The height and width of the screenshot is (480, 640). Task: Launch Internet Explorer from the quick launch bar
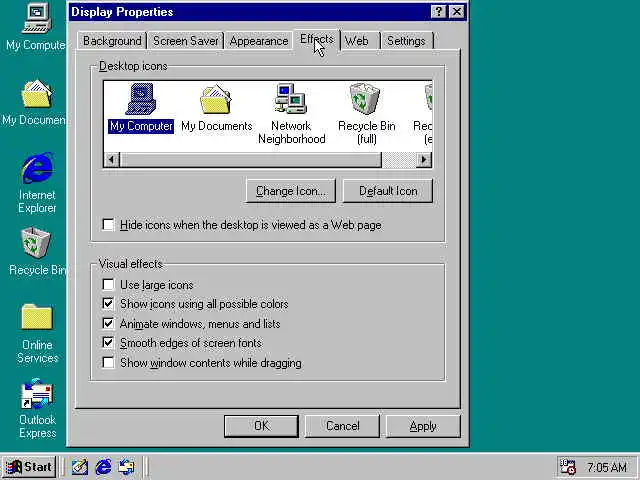[x=103, y=467]
